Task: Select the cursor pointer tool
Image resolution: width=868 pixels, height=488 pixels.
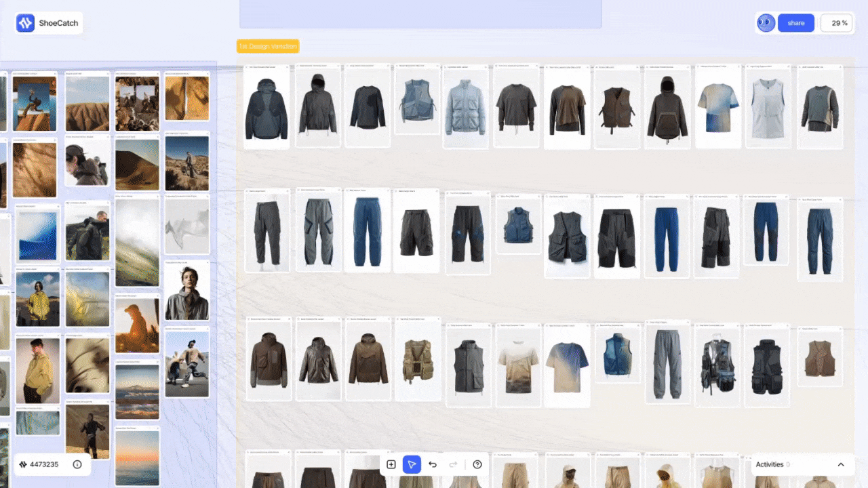Action: coord(412,464)
